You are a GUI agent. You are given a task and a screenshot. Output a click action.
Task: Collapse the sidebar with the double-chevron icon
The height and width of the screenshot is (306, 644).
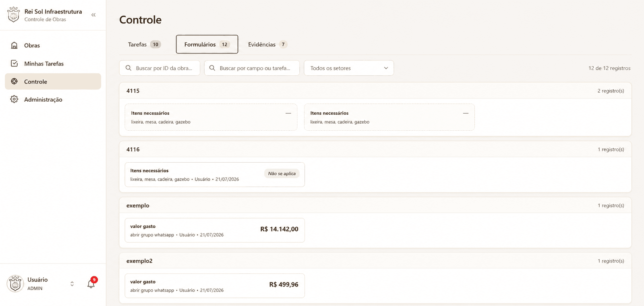93,15
